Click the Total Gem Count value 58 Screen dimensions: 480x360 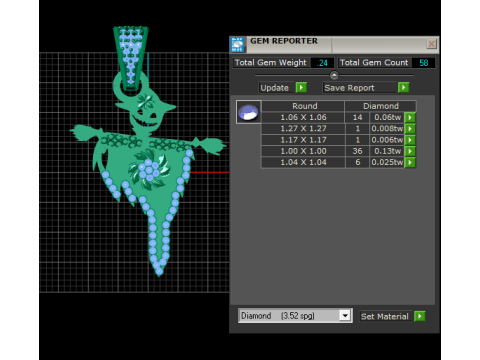tap(423, 63)
